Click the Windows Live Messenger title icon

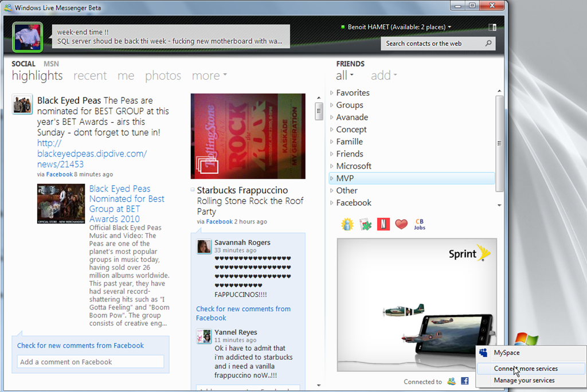click(x=7, y=7)
